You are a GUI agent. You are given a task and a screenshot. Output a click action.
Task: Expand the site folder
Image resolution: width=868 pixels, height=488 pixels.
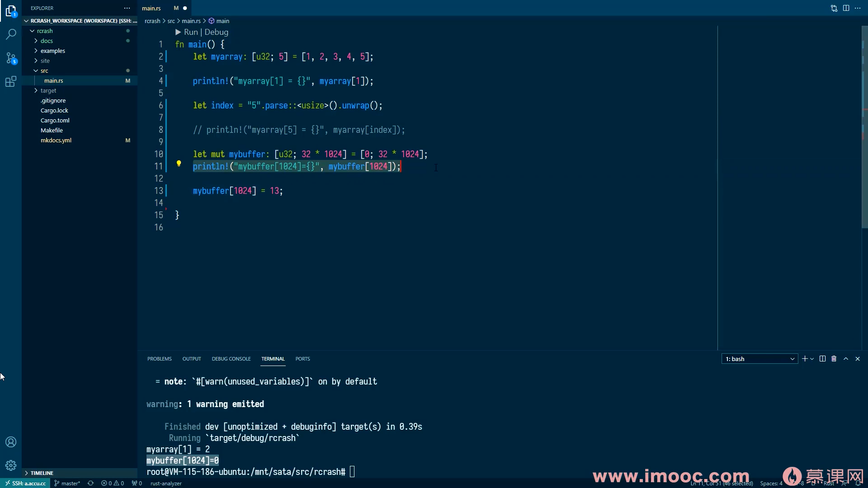click(36, 61)
